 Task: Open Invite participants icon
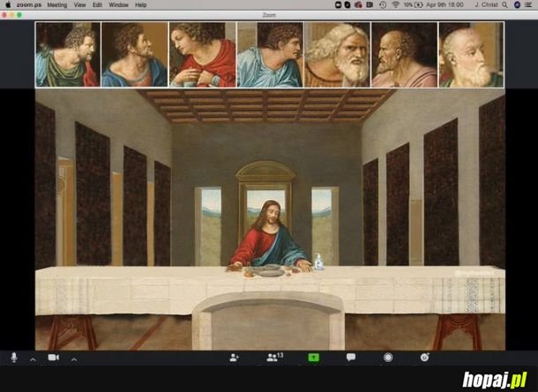[x=234, y=358]
